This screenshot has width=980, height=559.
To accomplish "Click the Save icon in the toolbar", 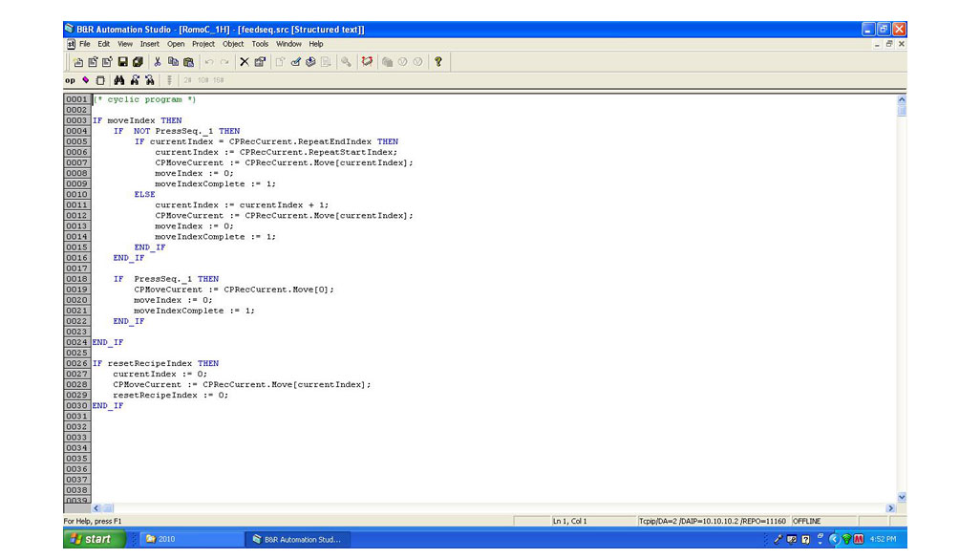I will (x=122, y=62).
